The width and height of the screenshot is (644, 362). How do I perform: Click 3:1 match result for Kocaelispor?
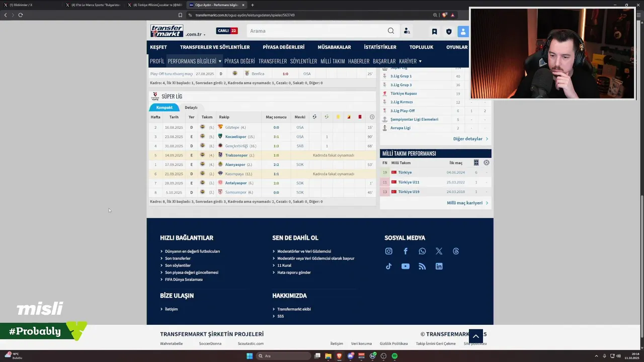[276, 137]
